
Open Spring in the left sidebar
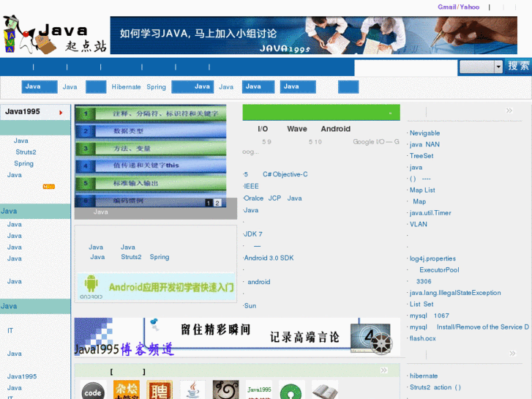click(x=23, y=164)
